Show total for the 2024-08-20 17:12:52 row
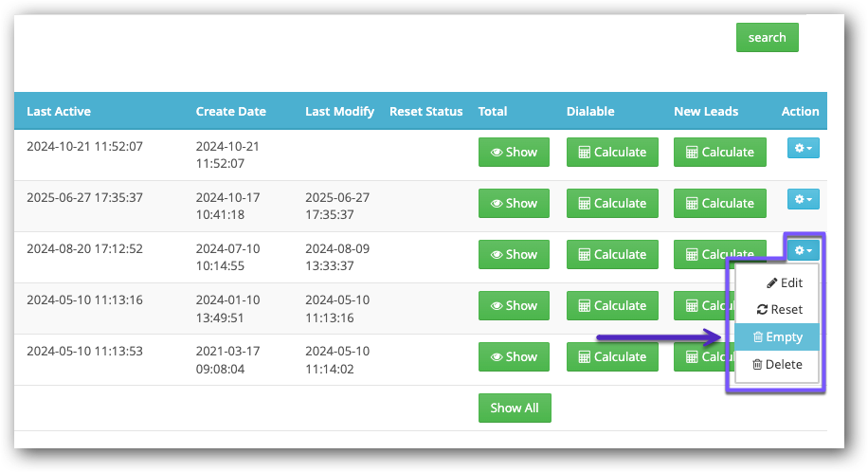The image size is (868, 472). (x=513, y=254)
